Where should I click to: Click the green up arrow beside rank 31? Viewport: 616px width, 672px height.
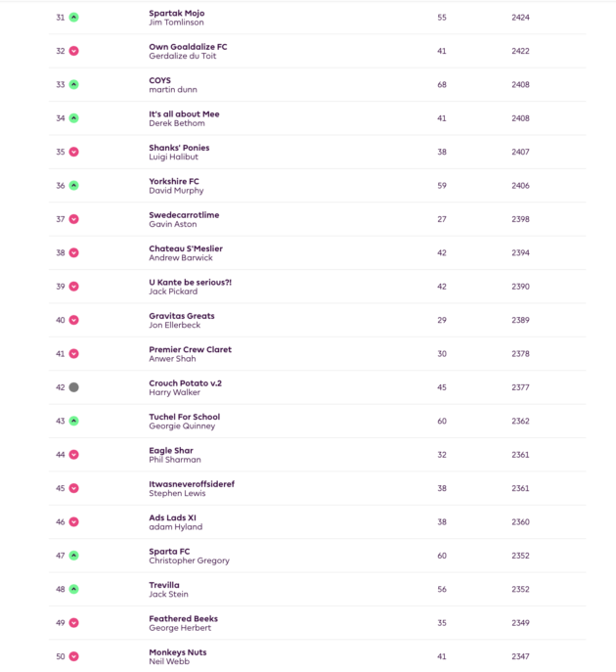pos(73,18)
